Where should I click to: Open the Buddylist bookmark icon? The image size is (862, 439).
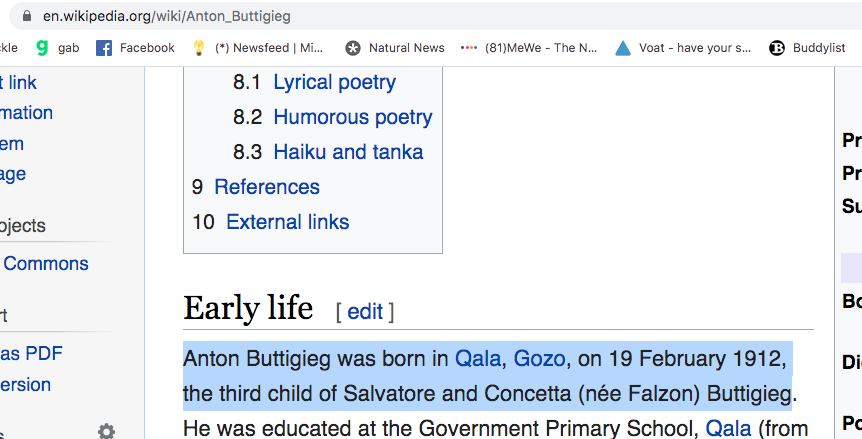(777, 48)
